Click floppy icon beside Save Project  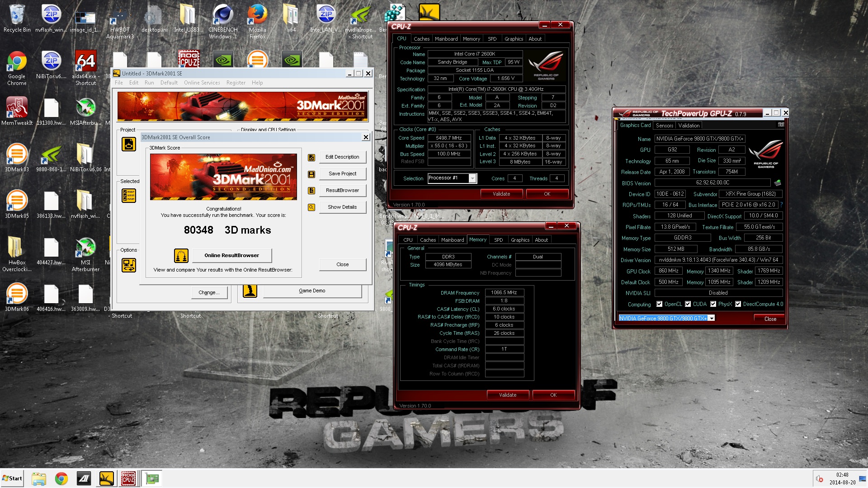point(311,174)
